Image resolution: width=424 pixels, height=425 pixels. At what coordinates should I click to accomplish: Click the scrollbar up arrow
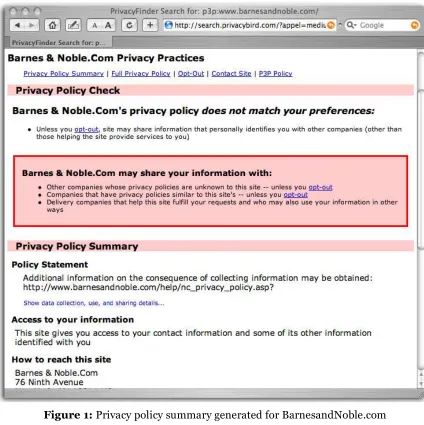[x=420, y=375]
